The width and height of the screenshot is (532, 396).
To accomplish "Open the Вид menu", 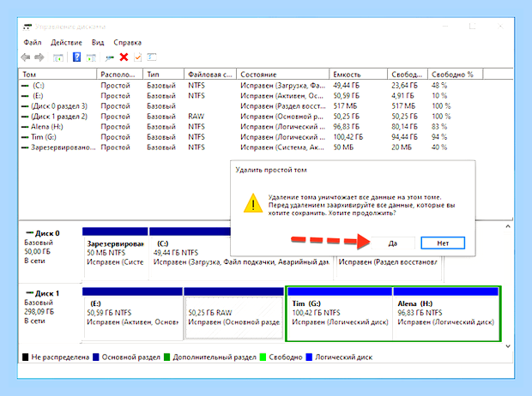I will [x=98, y=42].
